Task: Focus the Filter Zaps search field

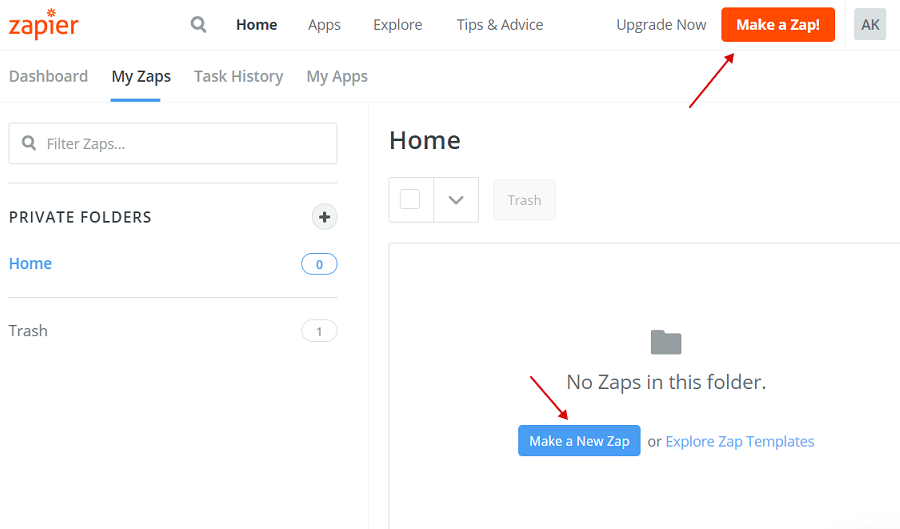Action: [x=173, y=143]
